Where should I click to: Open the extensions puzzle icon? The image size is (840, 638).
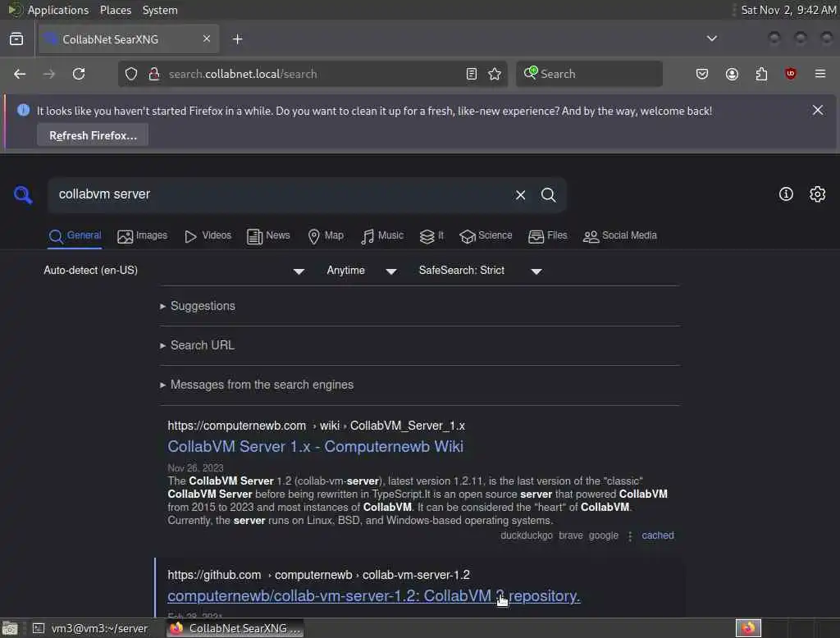coord(761,74)
